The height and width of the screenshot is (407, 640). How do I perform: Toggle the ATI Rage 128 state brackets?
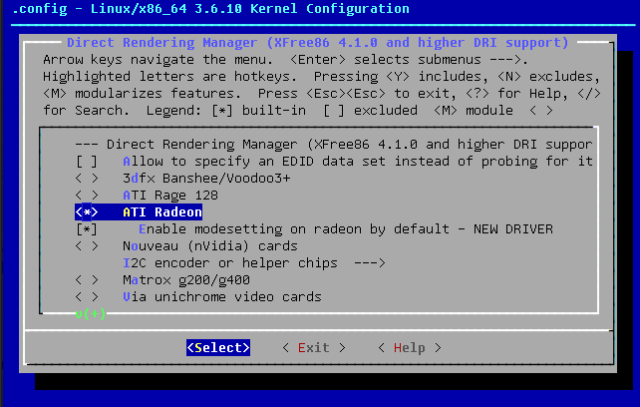[87, 195]
